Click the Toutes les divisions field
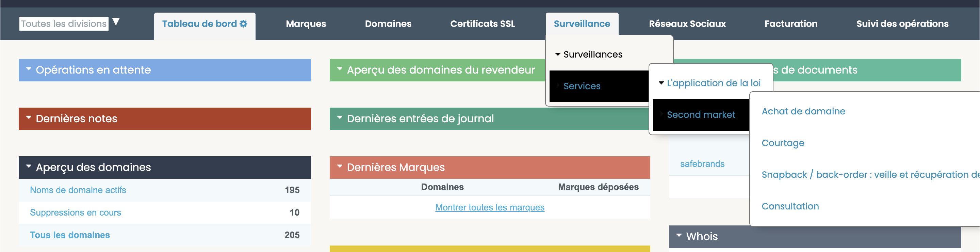Screen dimensions: 980x252 pos(64,23)
